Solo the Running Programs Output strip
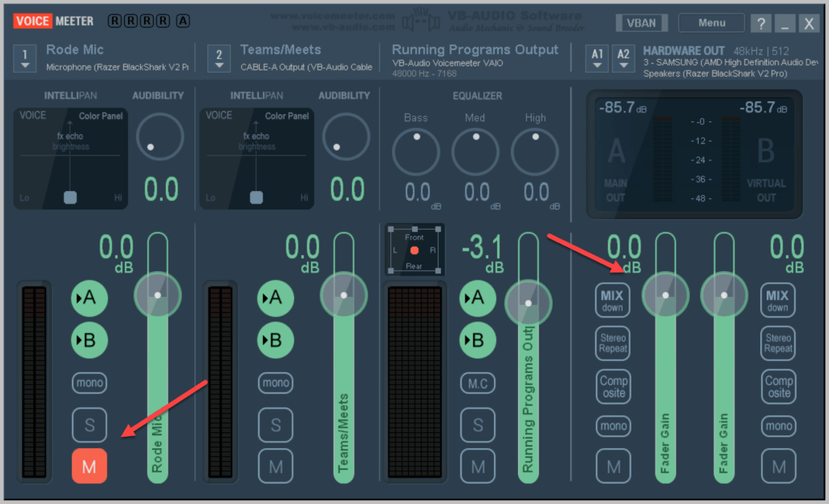Screen dimensions: 829x504 point(478,425)
